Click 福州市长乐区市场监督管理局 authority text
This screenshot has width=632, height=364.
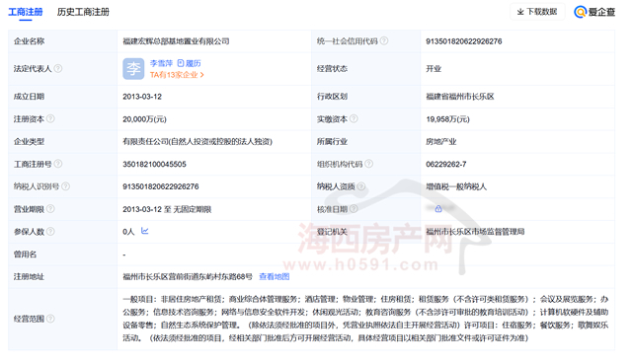pos(475,232)
